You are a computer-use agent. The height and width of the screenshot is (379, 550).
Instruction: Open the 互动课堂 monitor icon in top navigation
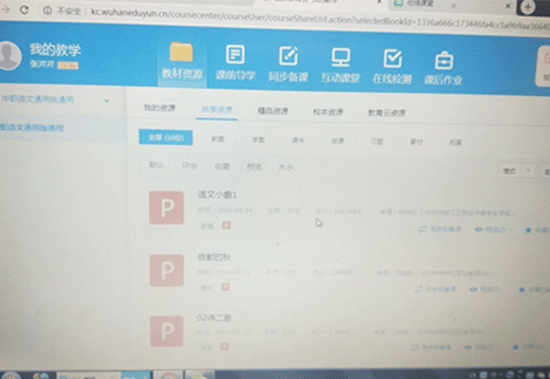click(x=341, y=57)
